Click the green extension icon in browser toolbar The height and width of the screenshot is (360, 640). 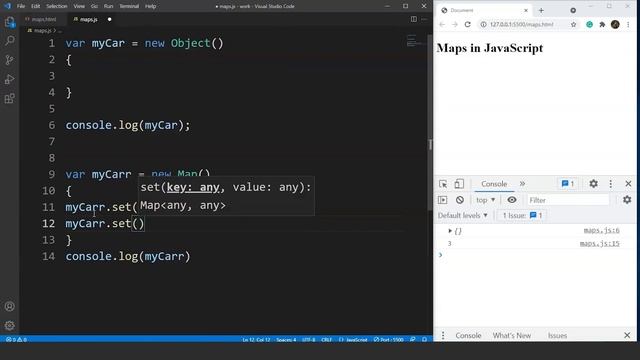pyautogui.click(x=589, y=24)
